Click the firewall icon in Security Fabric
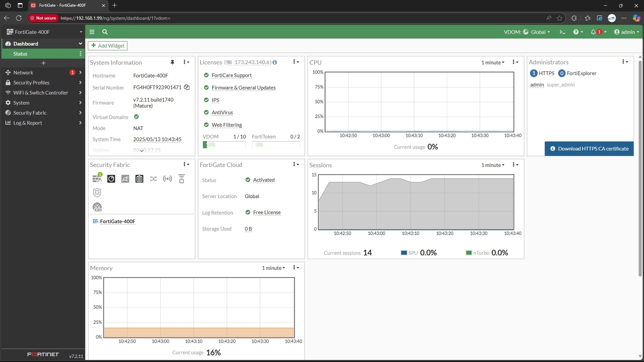Image resolution: width=644 pixels, height=362 pixels. (x=97, y=179)
